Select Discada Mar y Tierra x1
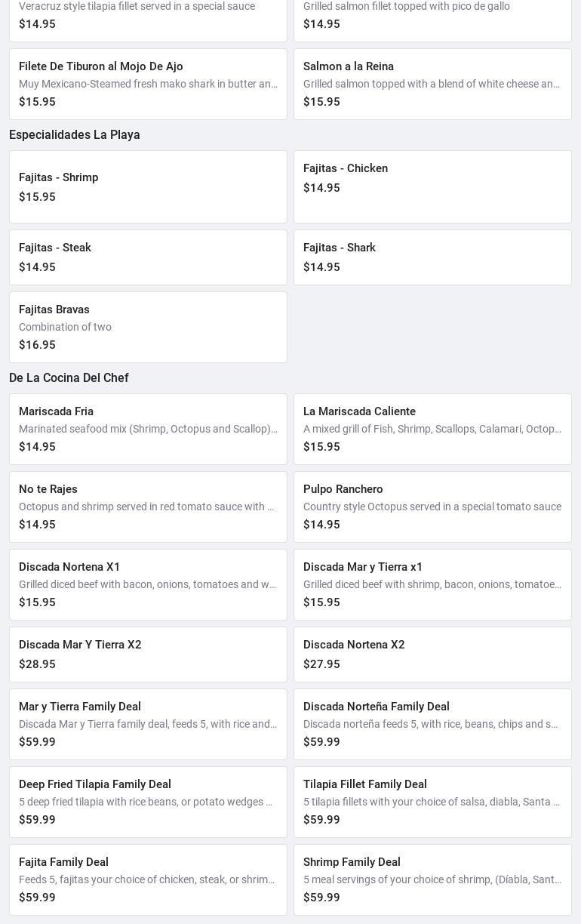 pos(432,584)
